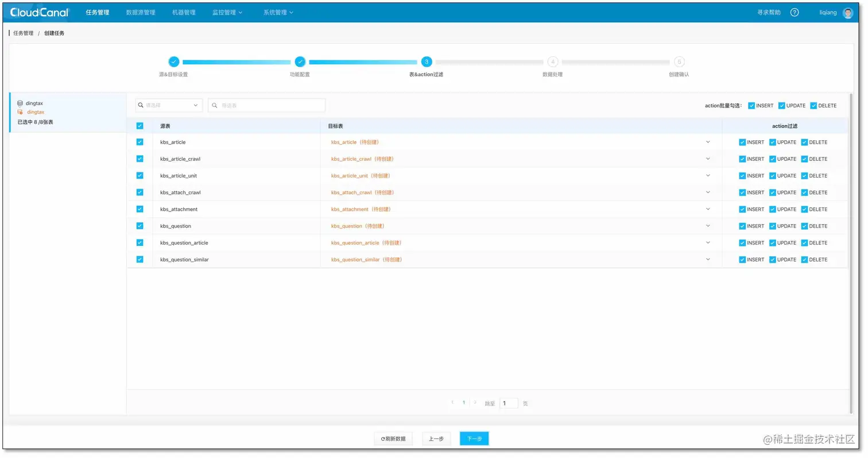Click the CloudCanal logo
Viewport: 868px width, 458px height.
(39, 12)
